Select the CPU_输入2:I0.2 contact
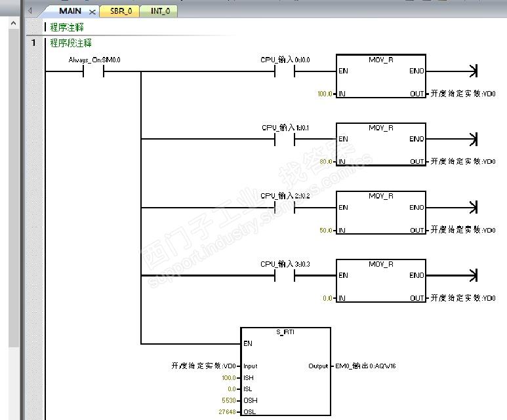507x420 pixels. point(285,208)
